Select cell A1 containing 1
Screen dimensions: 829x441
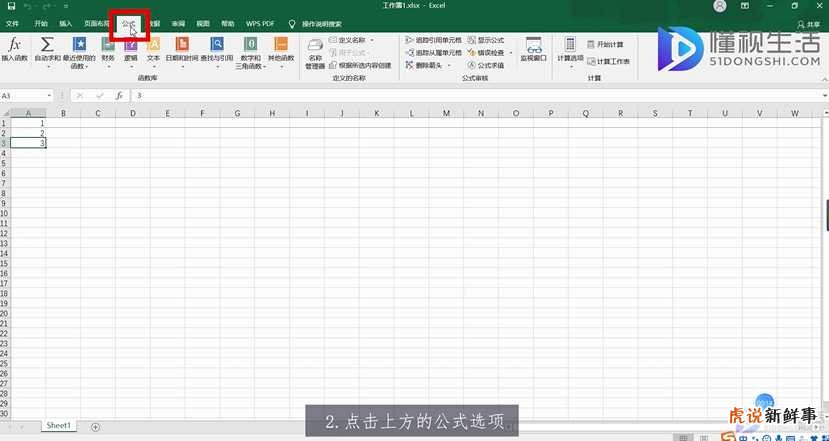[28, 123]
